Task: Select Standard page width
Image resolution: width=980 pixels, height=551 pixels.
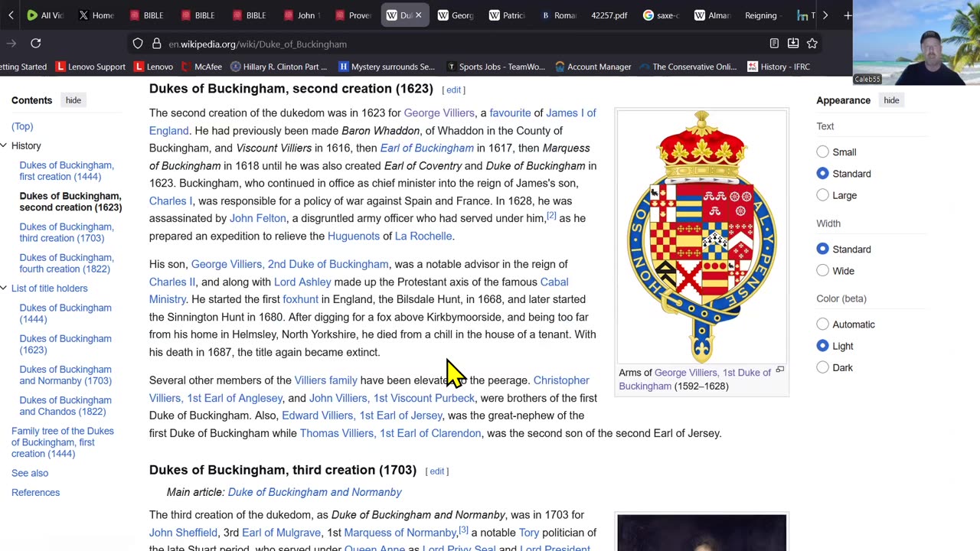Action: [x=822, y=249]
